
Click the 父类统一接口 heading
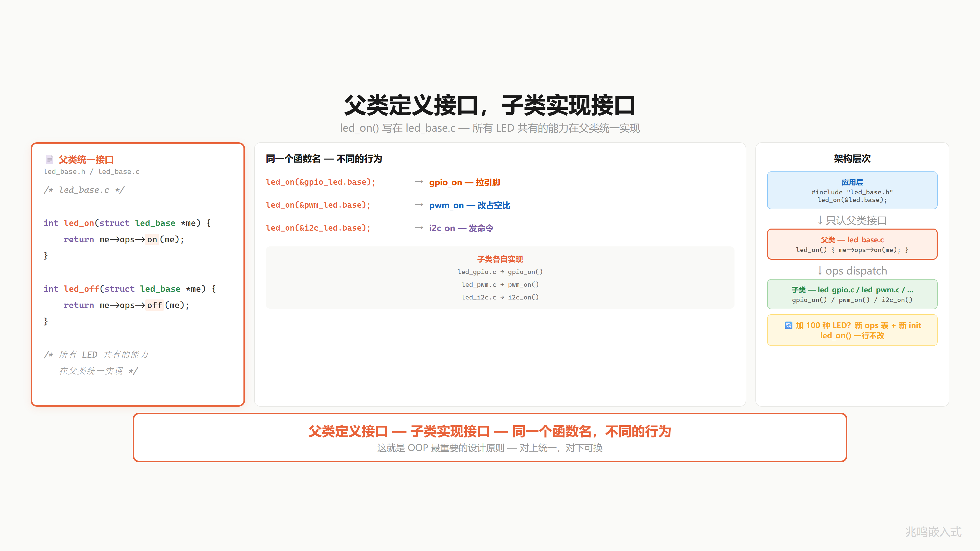point(86,160)
